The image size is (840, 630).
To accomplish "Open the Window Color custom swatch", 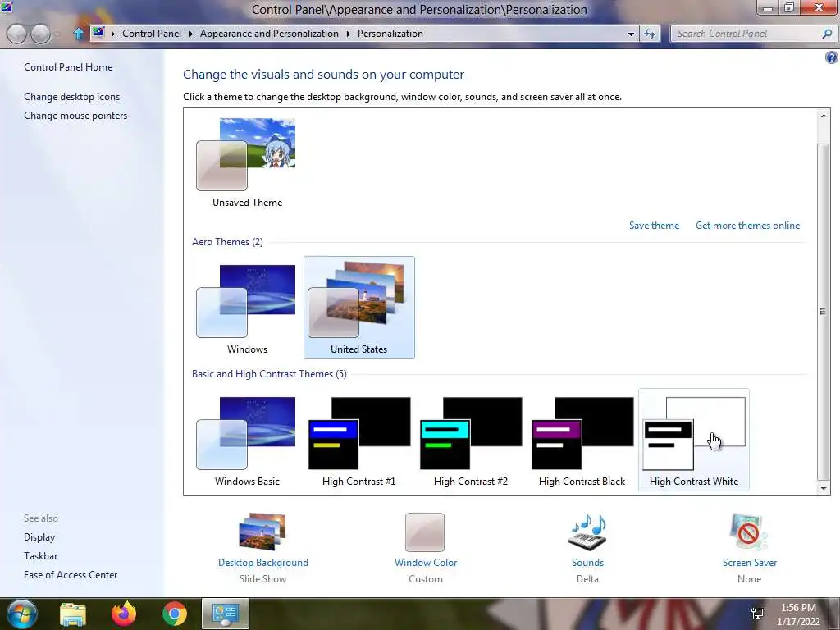I will tap(425, 532).
